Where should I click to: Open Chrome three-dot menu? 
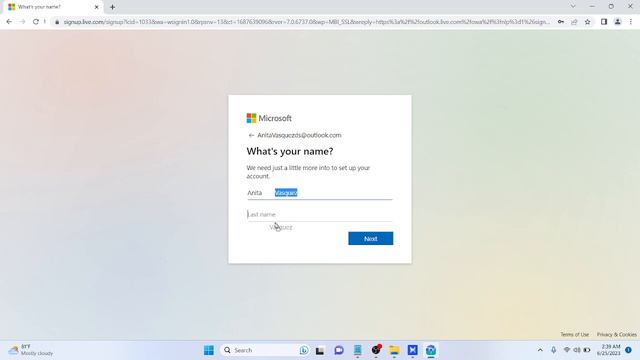tap(631, 22)
